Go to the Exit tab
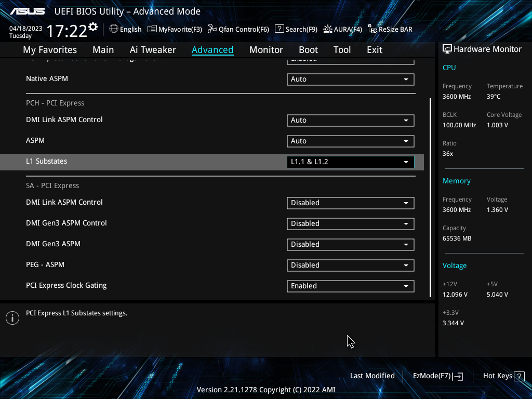532x399 pixels. 375,50
